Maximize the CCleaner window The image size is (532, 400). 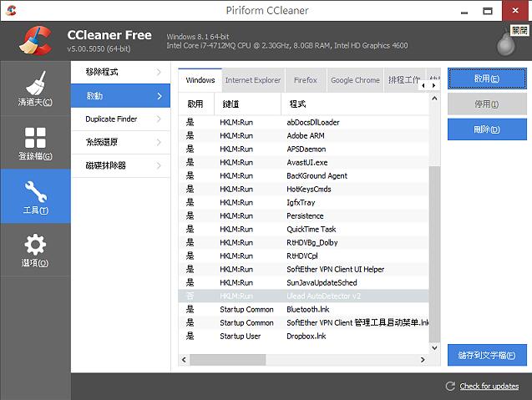[x=488, y=11]
